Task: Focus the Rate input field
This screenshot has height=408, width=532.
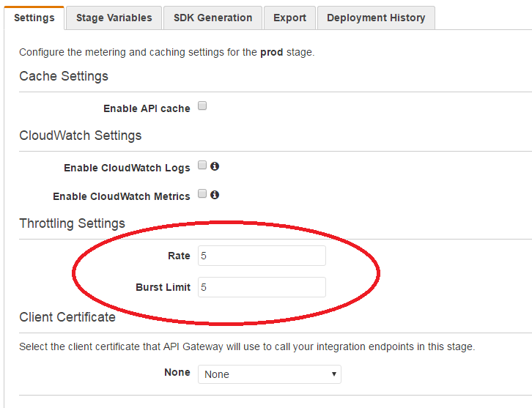Action: 261,256
